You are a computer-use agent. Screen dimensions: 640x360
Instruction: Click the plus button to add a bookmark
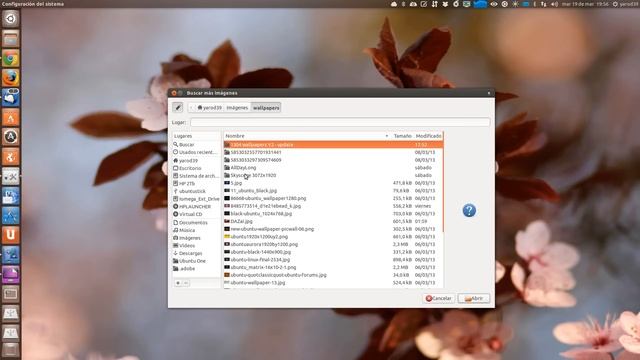(x=178, y=283)
